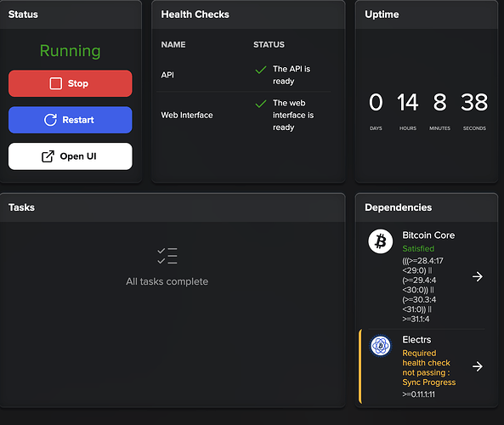Open Electrs dependency using the right arrow
The image size is (504, 425).
pos(478,366)
